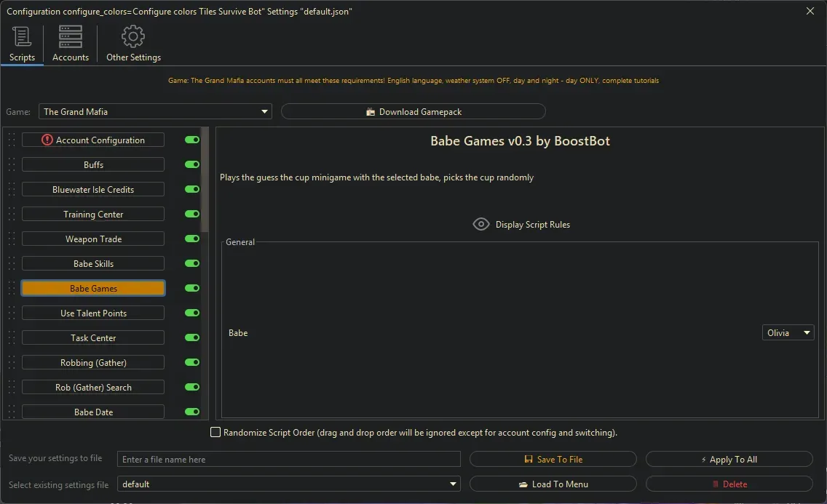
Task: Click the Download Gamepack button
Action: pyautogui.click(x=413, y=112)
